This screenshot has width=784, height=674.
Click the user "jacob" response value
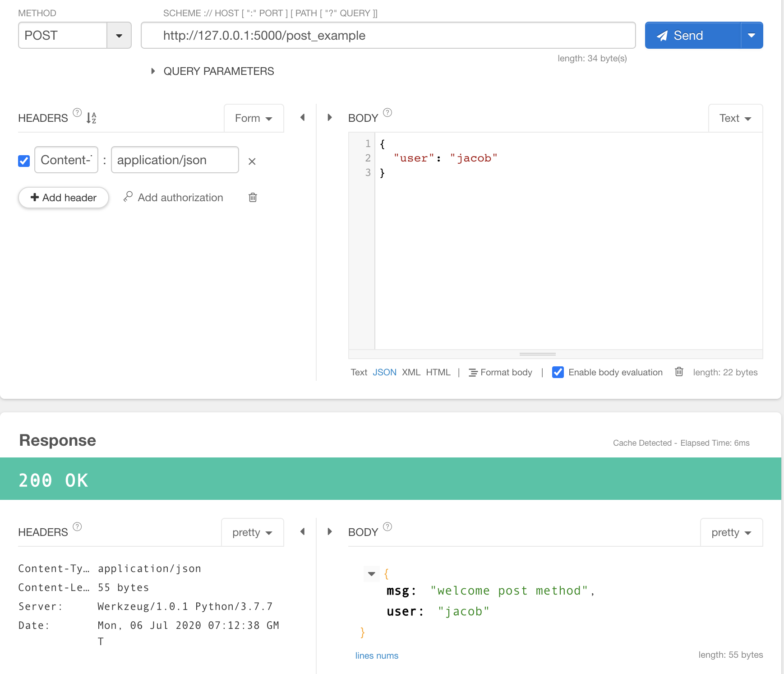pos(464,611)
